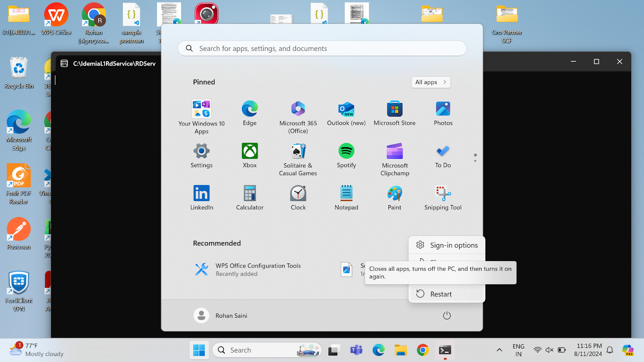The height and width of the screenshot is (362, 644).
Task: Select sample postman desktop file
Action: (x=131, y=23)
